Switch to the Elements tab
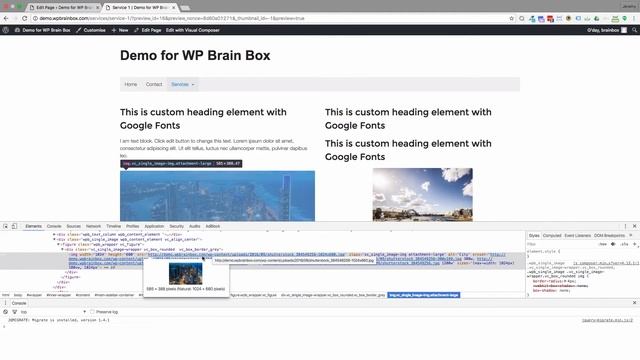This screenshot has width=640, height=360. tap(33, 226)
